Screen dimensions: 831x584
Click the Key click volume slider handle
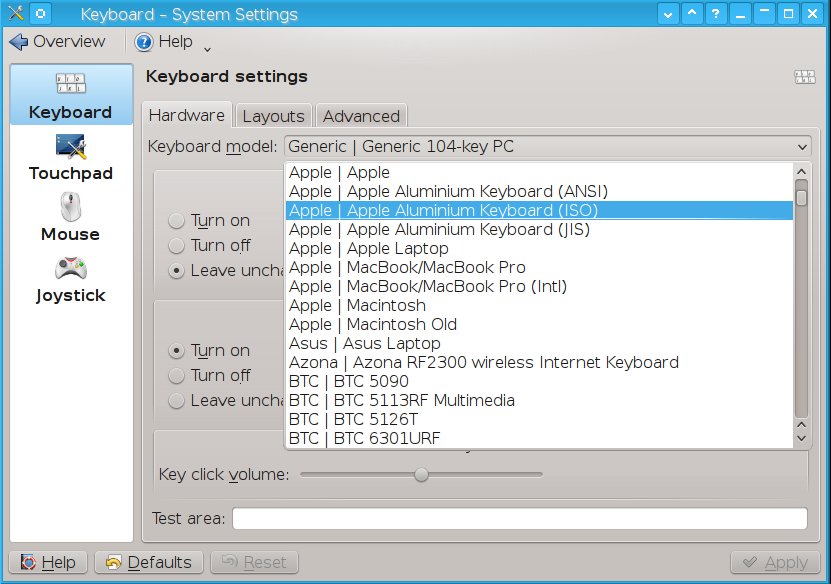pyautogui.click(x=422, y=474)
